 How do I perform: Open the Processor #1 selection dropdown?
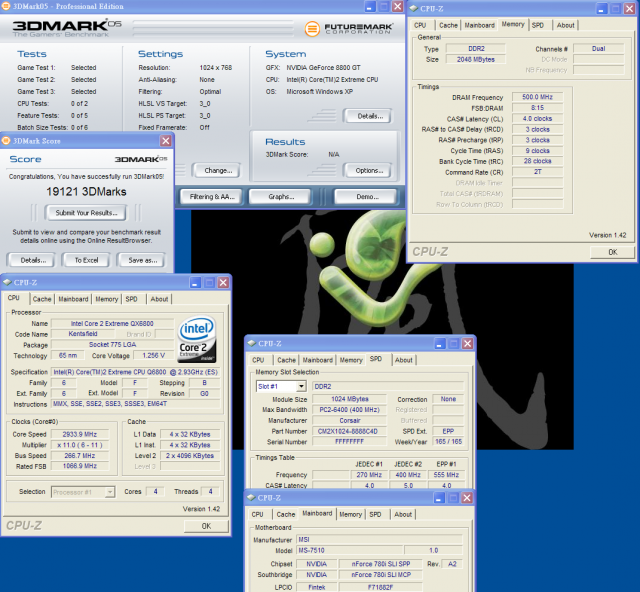(x=109, y=492)
